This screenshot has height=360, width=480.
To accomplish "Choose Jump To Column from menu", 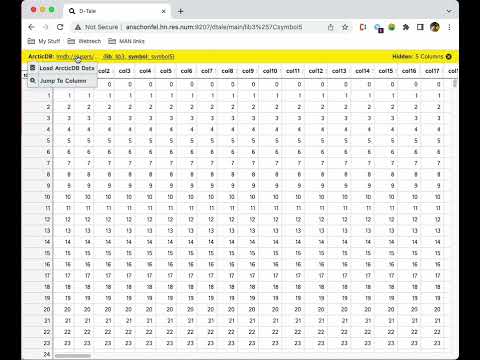I will (62, 81).
